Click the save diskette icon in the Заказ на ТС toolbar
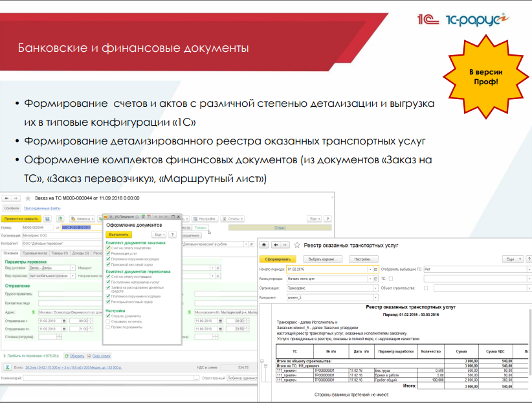Viewport: 532px width, 403px height. (47, 219)
